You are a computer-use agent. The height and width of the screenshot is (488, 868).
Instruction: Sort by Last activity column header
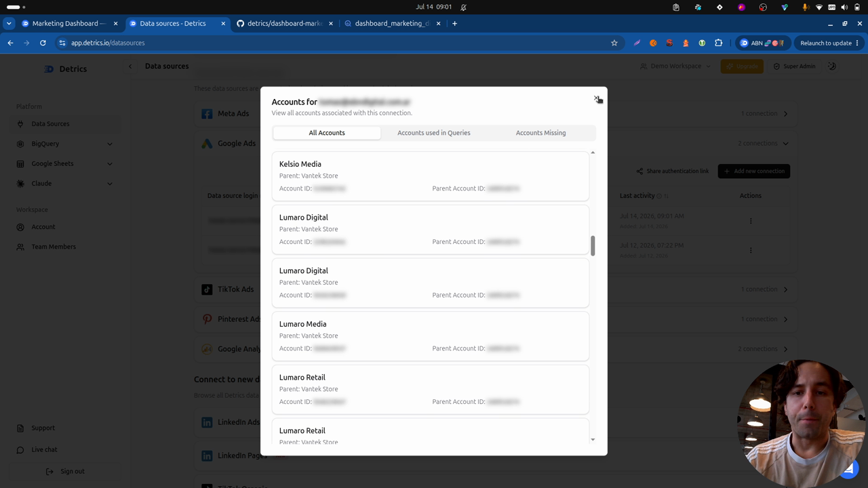[x=637, y=196]
